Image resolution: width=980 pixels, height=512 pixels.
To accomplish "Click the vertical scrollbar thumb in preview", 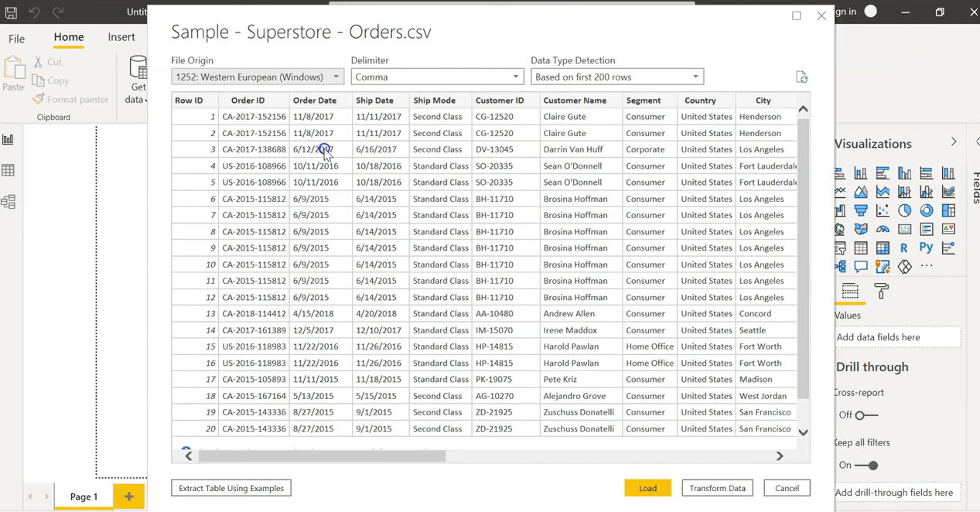I will coord(803,259).
